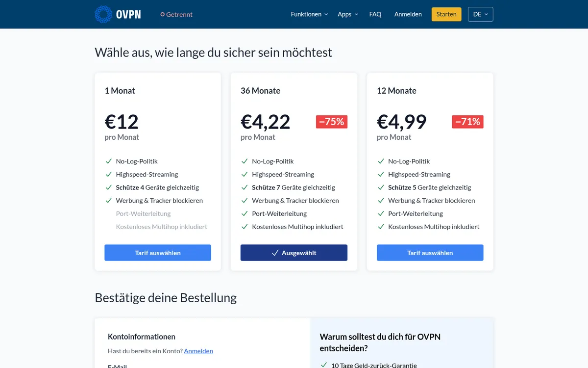Click the €4,99 price text
Image resolution: width=588 pixels, height=368 pixels.
tap(402, 121)
